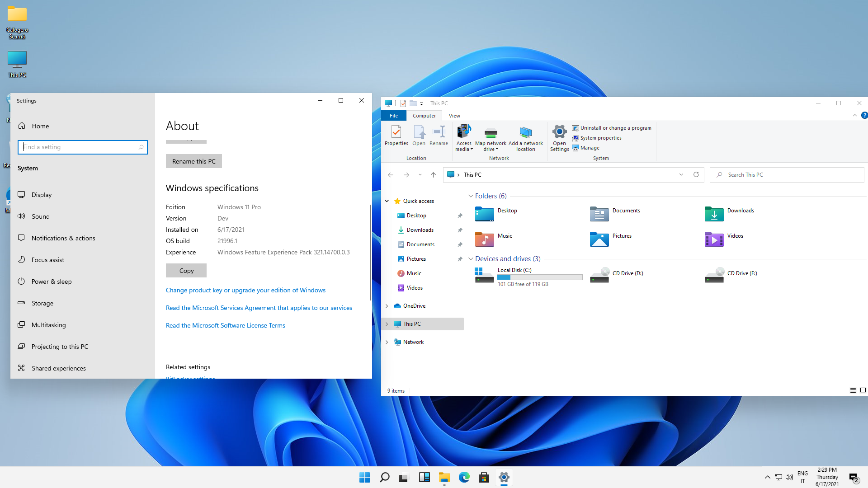Collapse Devices and drives group

(x=471, y=259)
